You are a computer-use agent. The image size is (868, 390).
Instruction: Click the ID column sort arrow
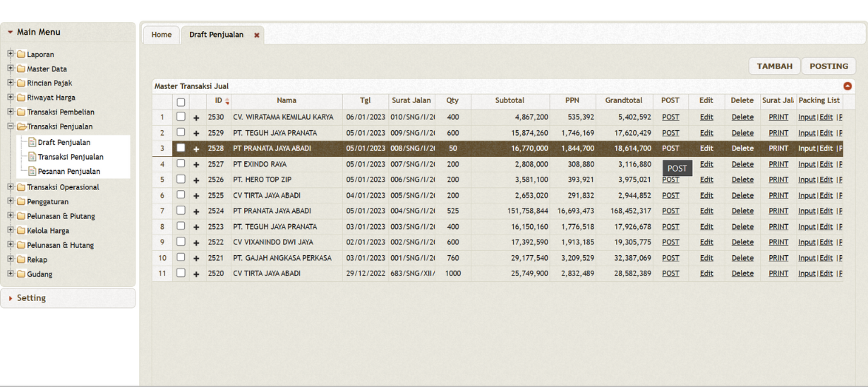pos(227,102)
